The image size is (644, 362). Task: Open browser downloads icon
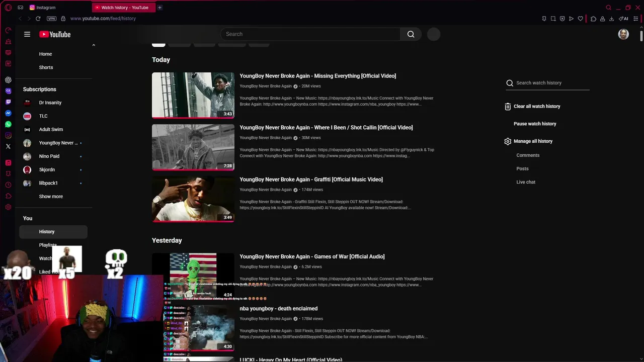pyautogui.click(x=611, y=19)
